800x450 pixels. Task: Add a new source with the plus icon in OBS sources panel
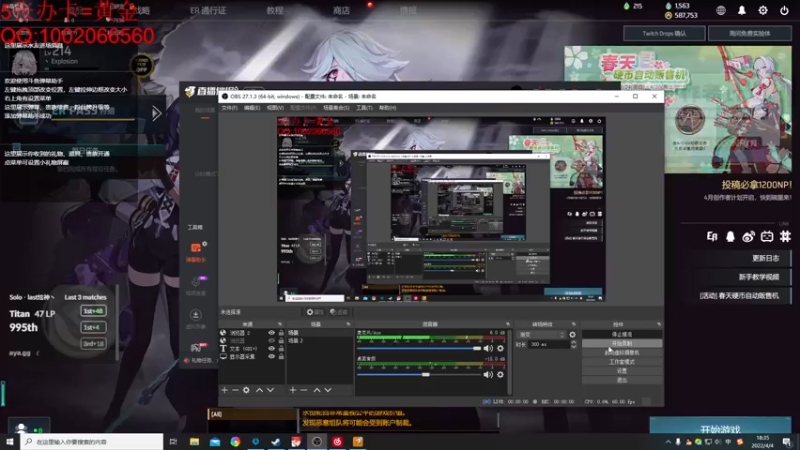224,390
